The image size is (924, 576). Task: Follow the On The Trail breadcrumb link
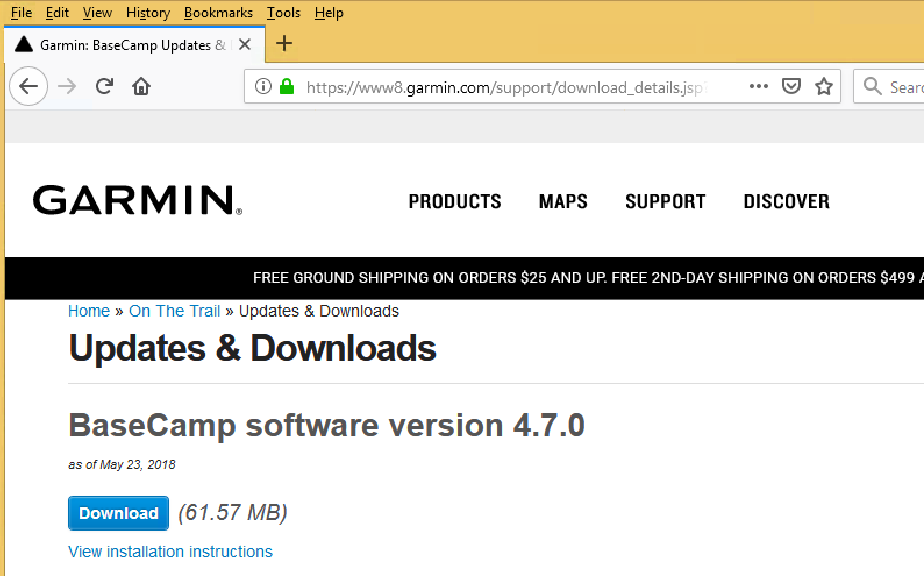(x=174, y=311)
